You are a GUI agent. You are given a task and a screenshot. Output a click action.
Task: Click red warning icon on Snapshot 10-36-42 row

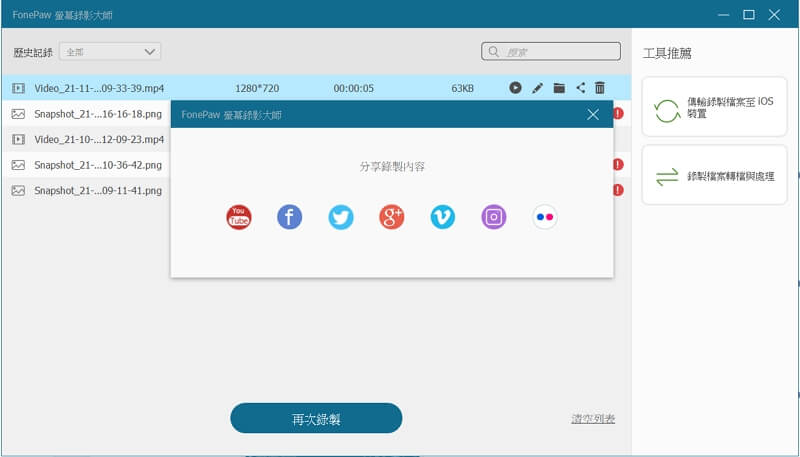[x=618, y=164]
